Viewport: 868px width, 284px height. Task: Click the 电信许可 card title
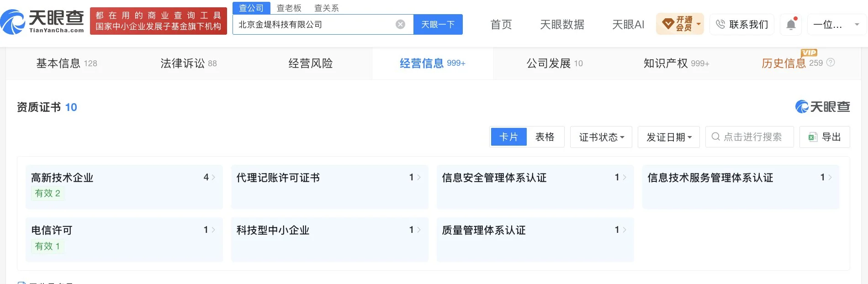pyautogui.click(x=52, y=230)
